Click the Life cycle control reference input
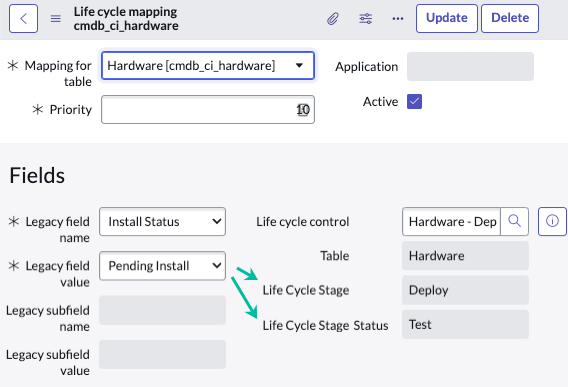568x387 pixels. [x=451, y=221]
